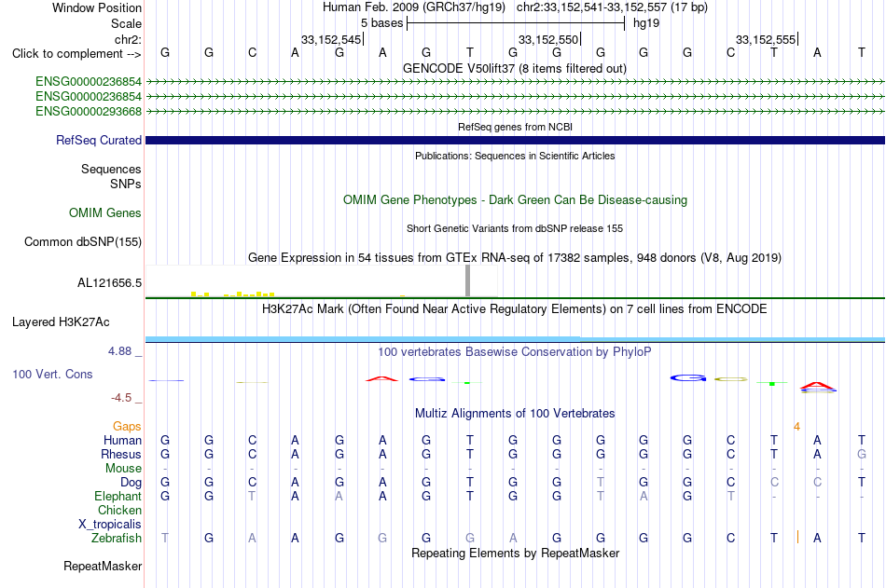Image resolution: width=886 pixels, height=588 pixels.
Task: Click the grayed G at end of Rhesus row
Action: (861, 454)
